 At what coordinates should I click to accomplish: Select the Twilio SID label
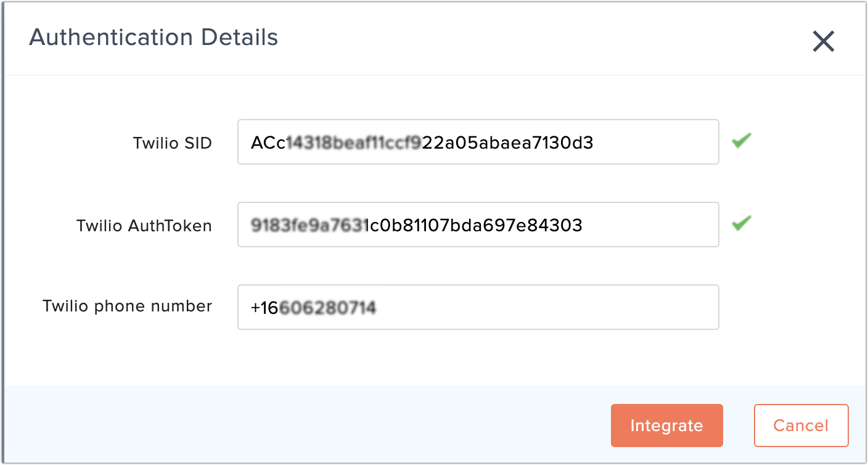pyautogui.click(x=173, y=143)
